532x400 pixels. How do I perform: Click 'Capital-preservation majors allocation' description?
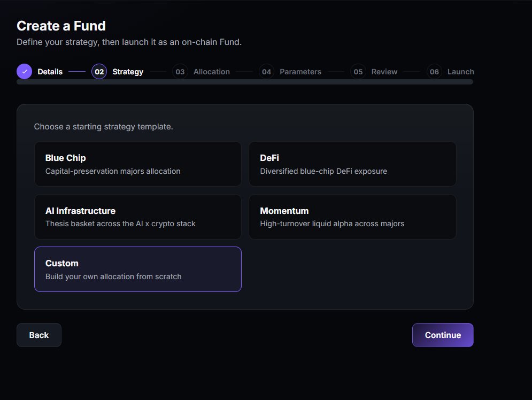coord(113,171)
